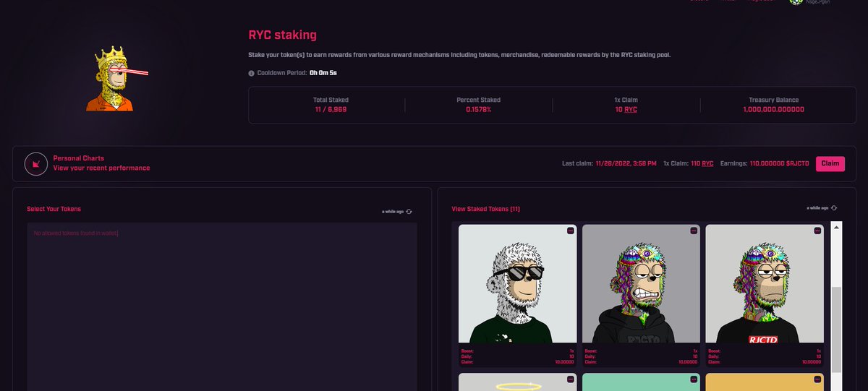Click the last claim date 11/28/2022, 3:58 PM
This screenshot has width=868, height=391.
point(626,163)
